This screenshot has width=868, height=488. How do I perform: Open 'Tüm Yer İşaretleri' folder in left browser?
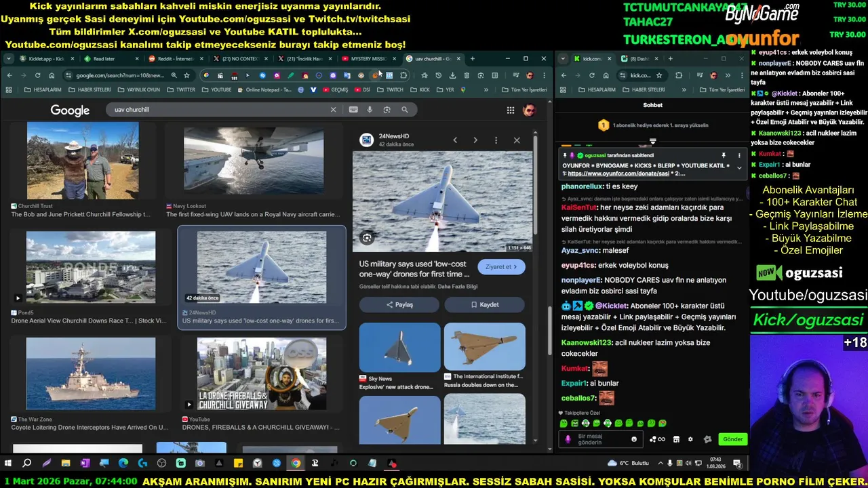click(524, 89)
